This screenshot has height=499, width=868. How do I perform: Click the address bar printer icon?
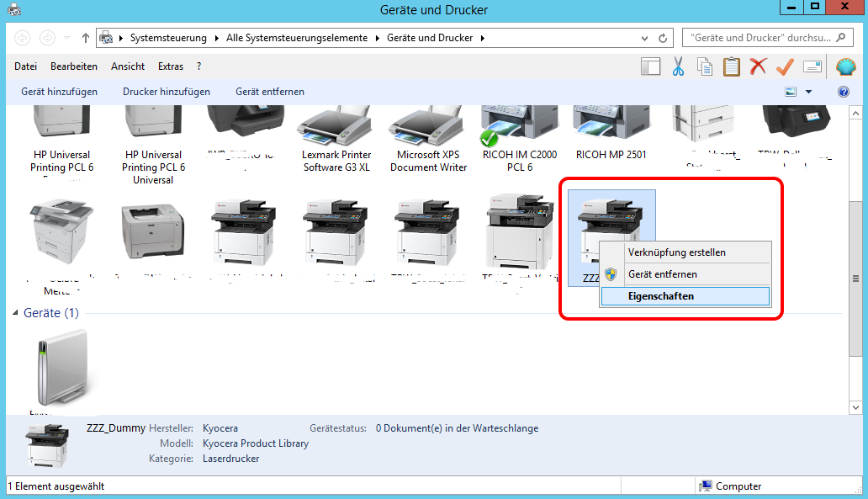[x=106, y=38]
